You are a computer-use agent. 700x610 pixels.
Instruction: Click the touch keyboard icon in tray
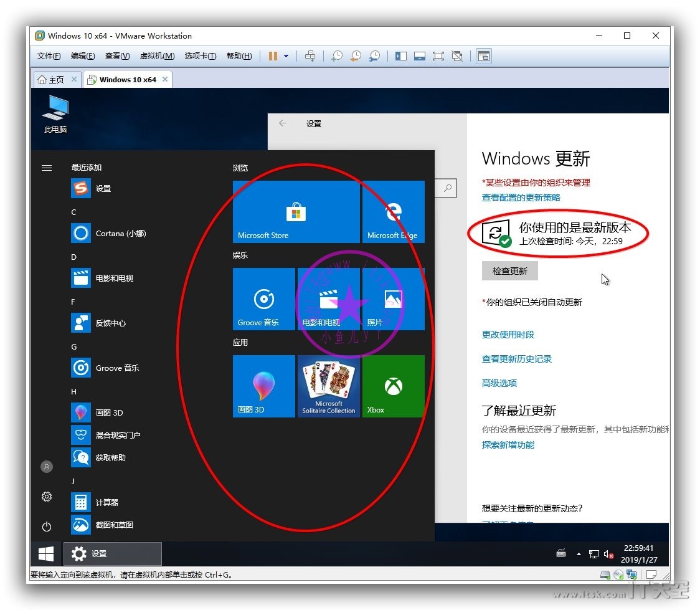(x=561, y=554)
